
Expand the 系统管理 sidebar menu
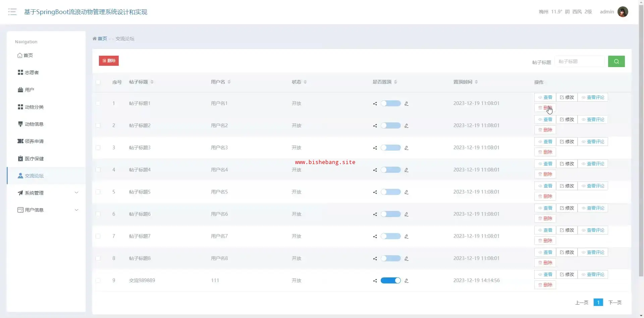click(x=47, y=193)
